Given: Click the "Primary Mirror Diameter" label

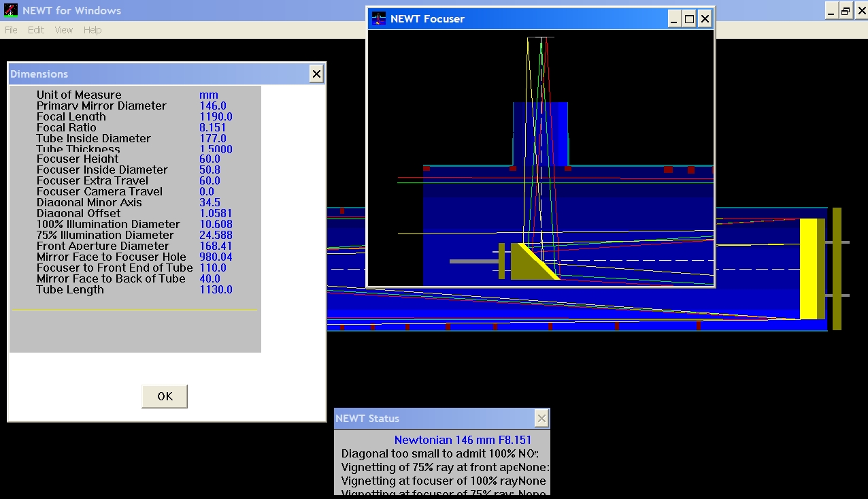Looking at the screenshot, I should click(x=101, y=106).
